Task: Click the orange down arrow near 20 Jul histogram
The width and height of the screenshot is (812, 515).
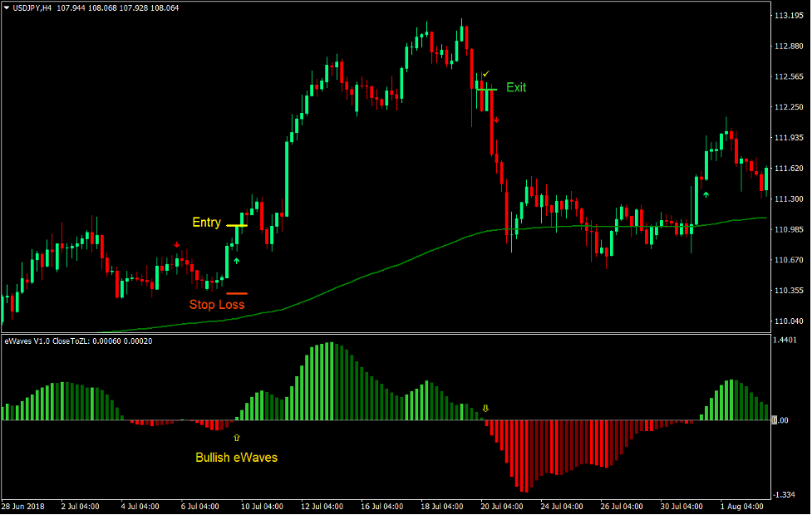Action: [486, 408]
